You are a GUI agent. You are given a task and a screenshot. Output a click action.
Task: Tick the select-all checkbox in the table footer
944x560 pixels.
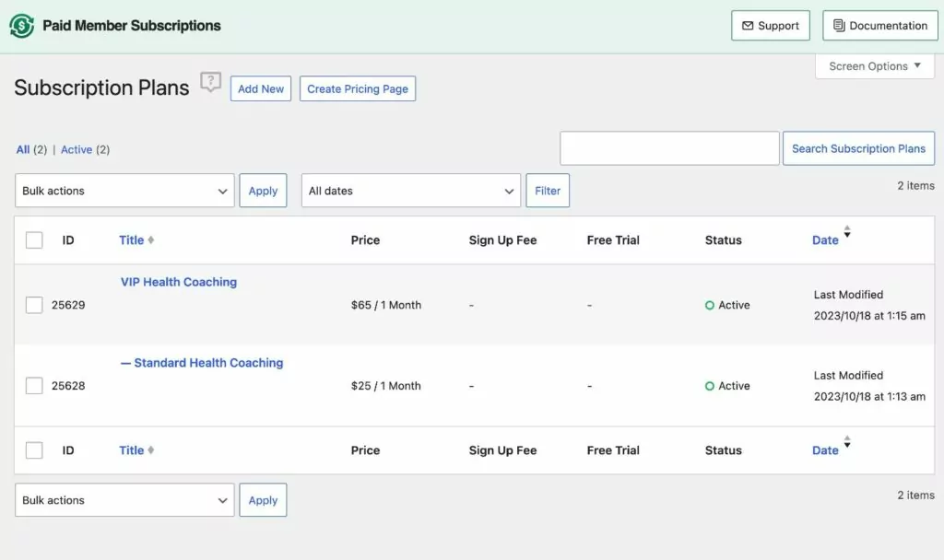click(34, 449)
